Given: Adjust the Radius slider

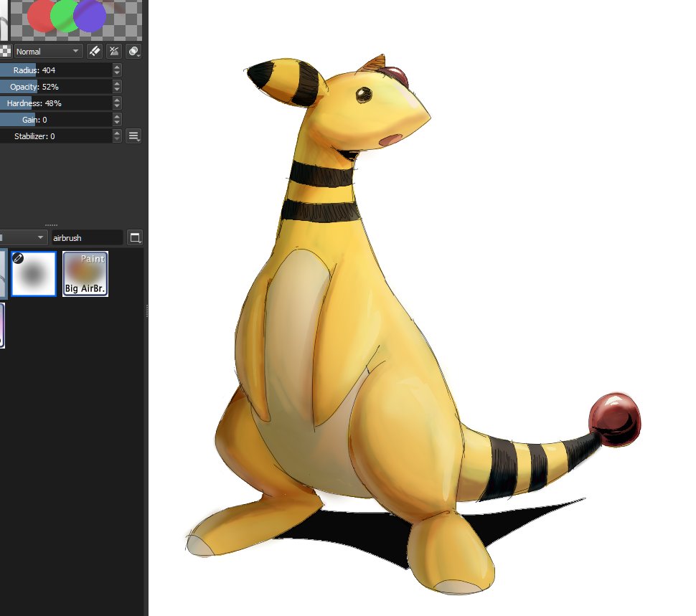Looking at the screenshot, I should click(x=56, y=70).
